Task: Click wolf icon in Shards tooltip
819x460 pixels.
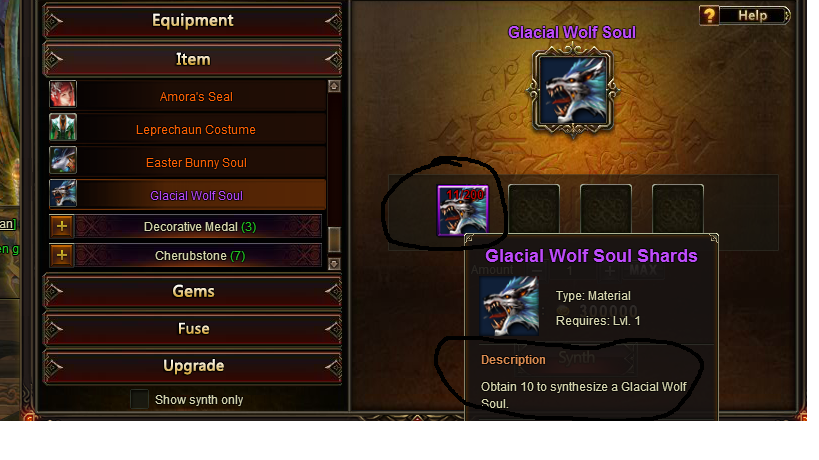Action: click(509, 306)
